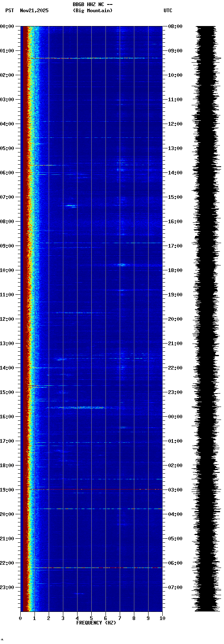Click the "PST" timezone label
This screenshot has height=644, width=224.
pos(10,11)
